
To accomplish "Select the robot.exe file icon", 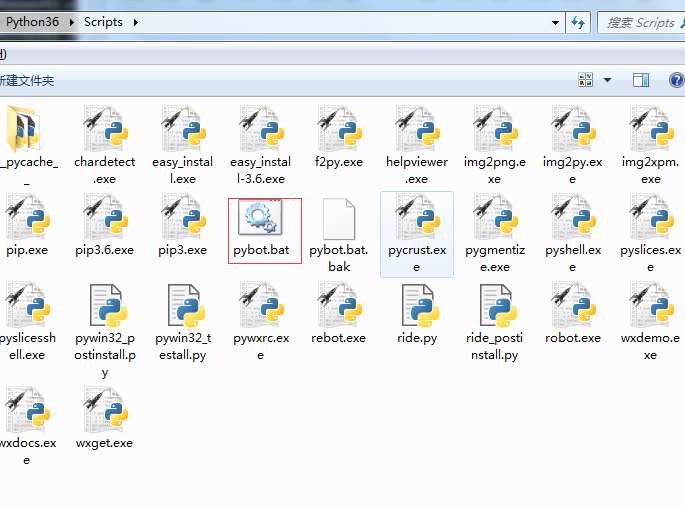I will pyautogui.click(x=573, y=304).
